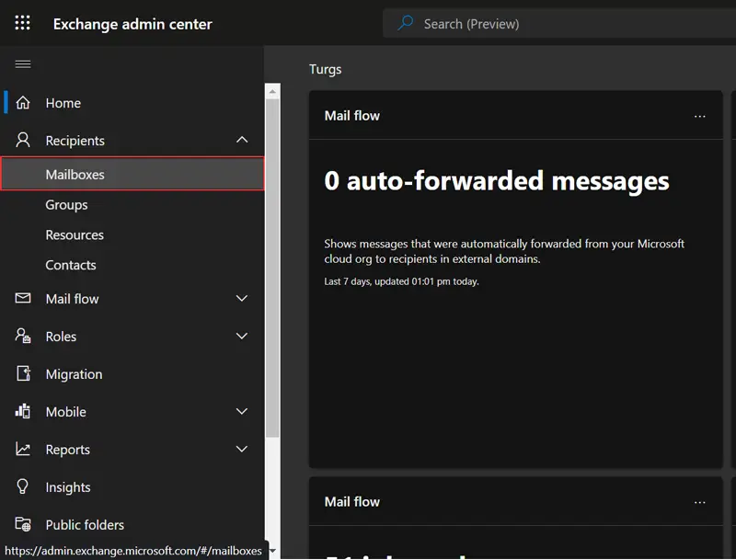The width and height of the screenshot is (736, 560).
Task: Collapse the navigation hamburger menu
Action: (23, 64)
